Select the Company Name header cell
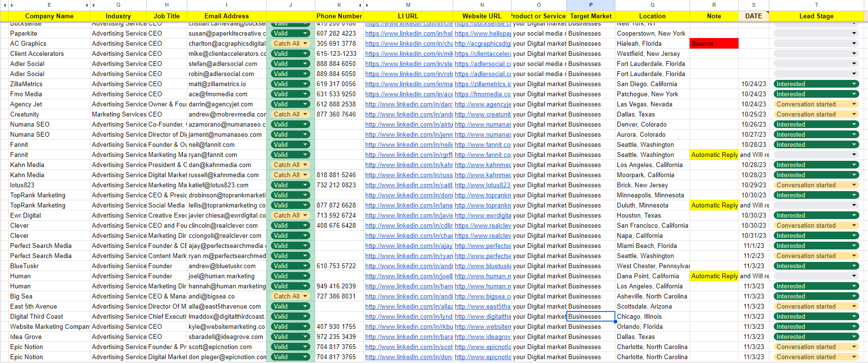 (49, 16)
